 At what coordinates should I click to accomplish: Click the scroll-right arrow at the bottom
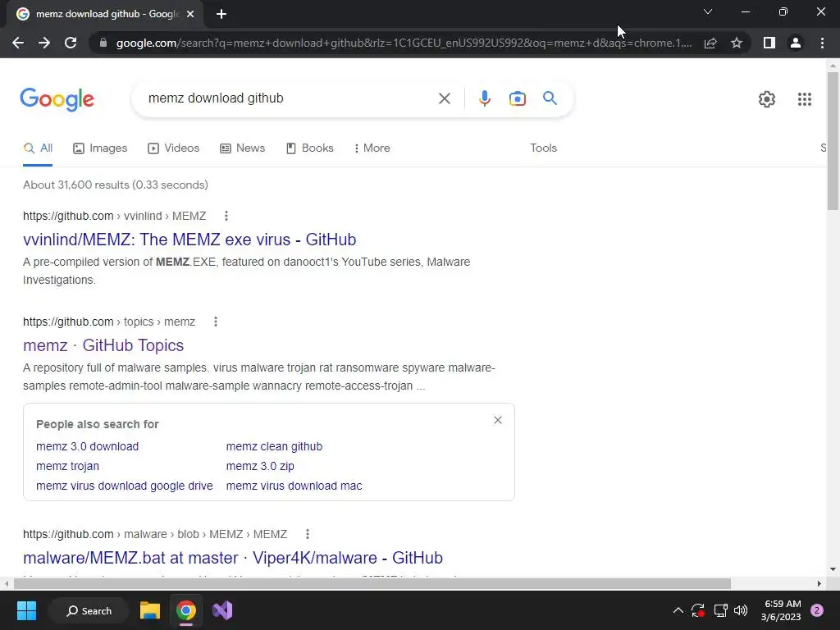click(x=819, y=583)
